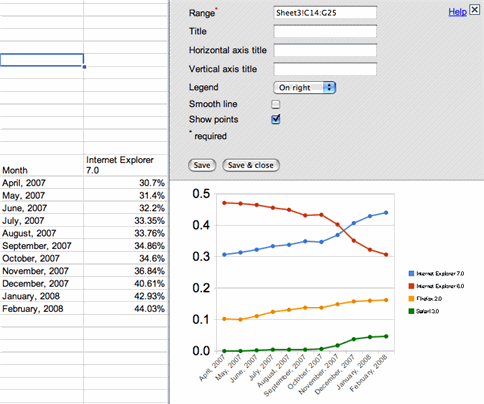Click the highlighted active empty cell
This screenshot has height=404, width=484.
[x=42, y=60]
